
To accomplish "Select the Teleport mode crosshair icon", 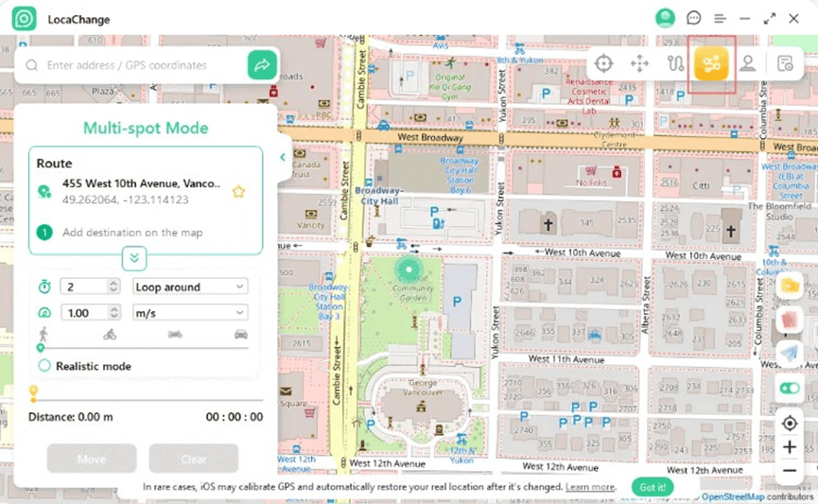I will [x=603, y=63].
